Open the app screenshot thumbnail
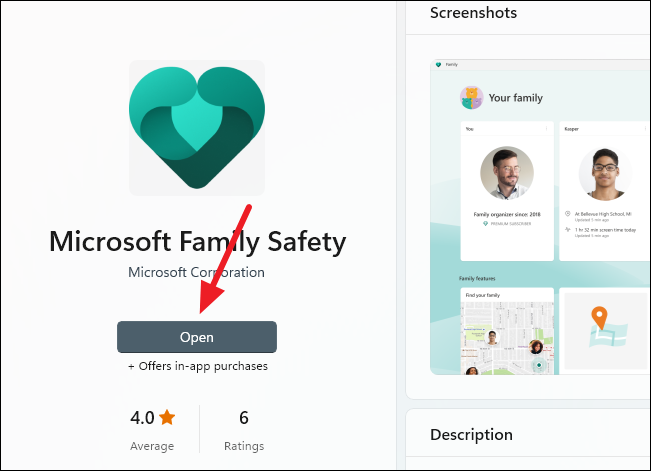Image resolution: width=651 pixels, height=471 pixels. [540, 217]
